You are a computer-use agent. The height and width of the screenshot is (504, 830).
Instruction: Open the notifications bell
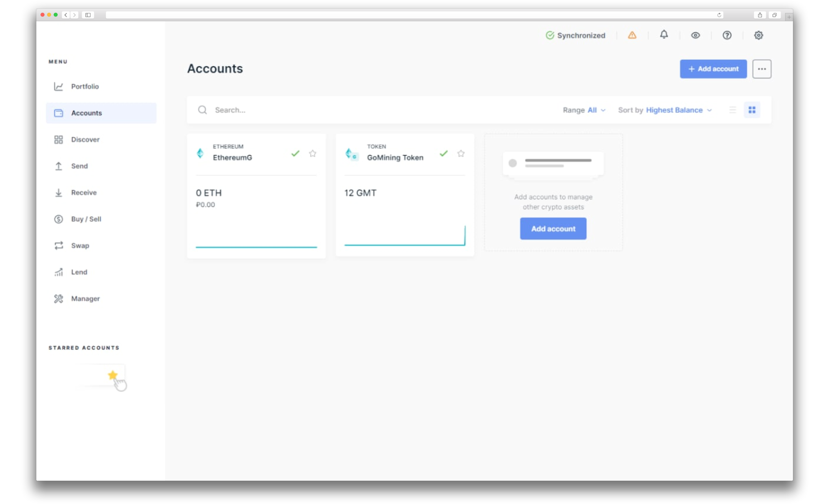pos(664,35)
